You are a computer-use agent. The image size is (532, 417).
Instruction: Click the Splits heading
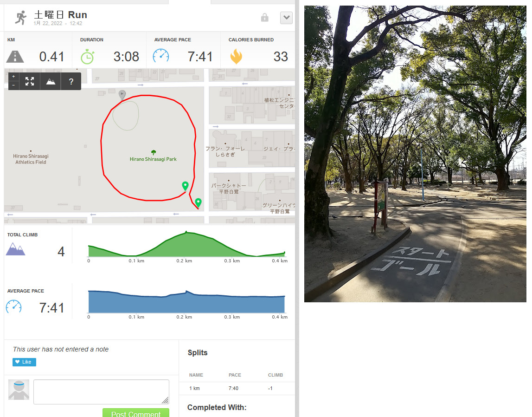(x=198, y=352)
